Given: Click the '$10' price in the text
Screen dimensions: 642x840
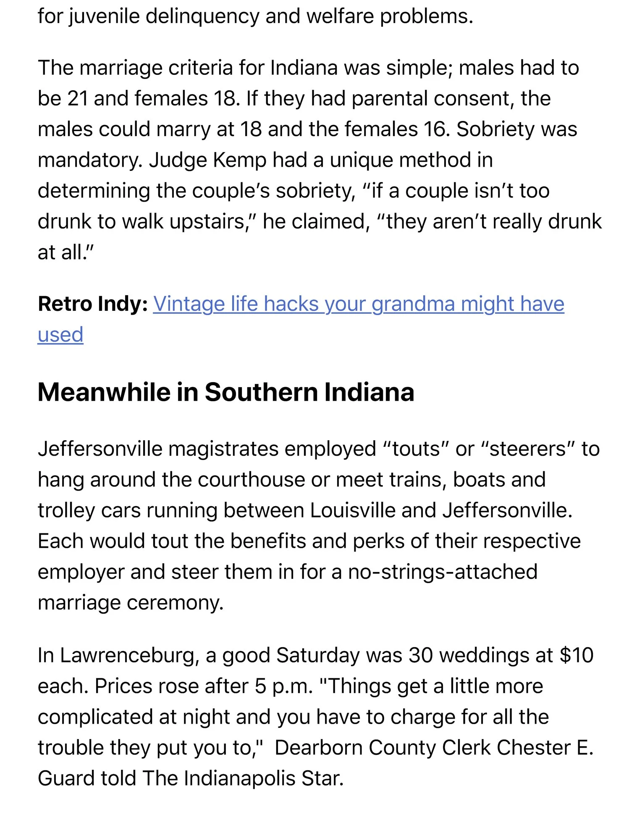Looking at the screenshot, I should (576, 655).
